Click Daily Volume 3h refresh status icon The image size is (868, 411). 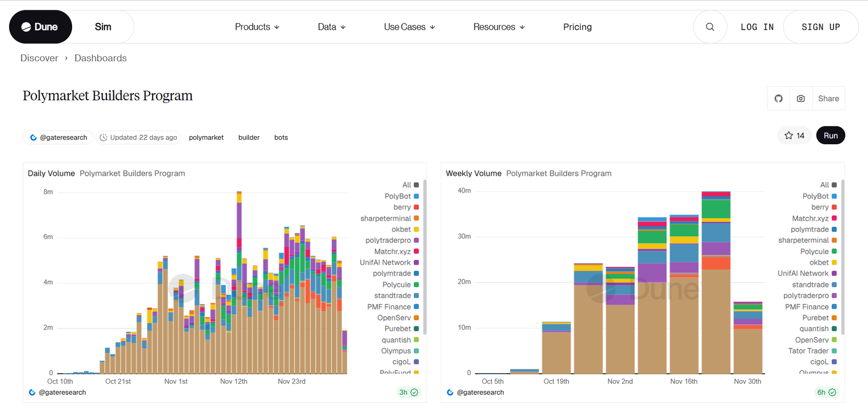point(414,393)
